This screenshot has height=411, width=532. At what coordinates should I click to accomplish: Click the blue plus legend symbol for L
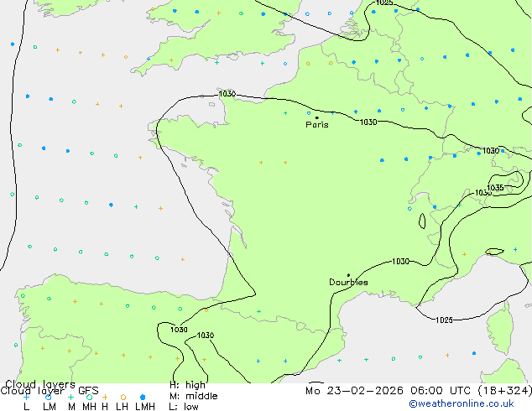click(x=26, y=397)
